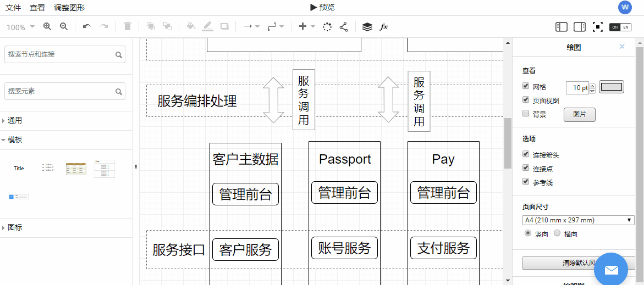The height and width of the screenshot is (285, 644).
Task: Select the 横向 landscape radio button
Action: [x=557, y=233]
